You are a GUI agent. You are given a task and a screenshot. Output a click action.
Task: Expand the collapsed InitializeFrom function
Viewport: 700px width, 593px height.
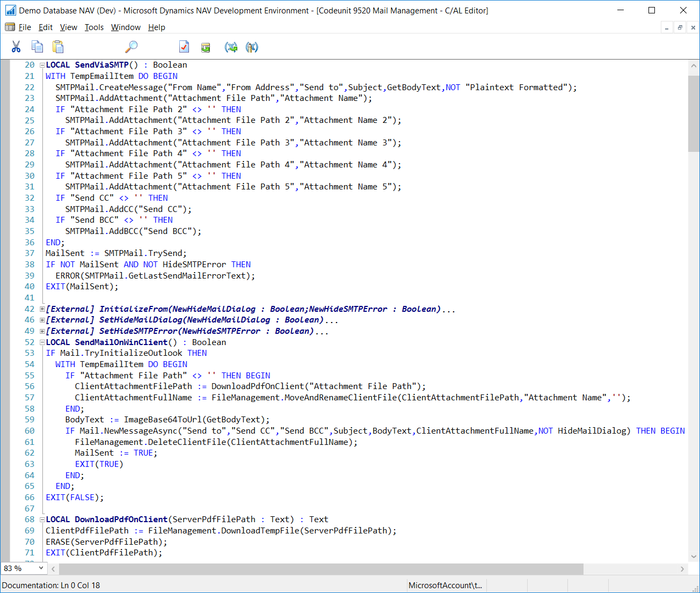42,309
